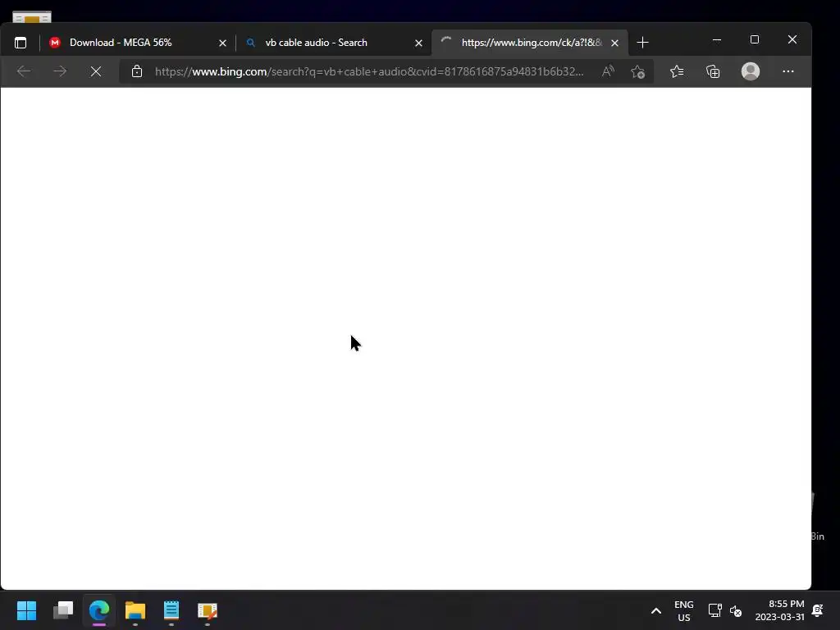Open Task View on the taskbar

[x=63, y=610]
